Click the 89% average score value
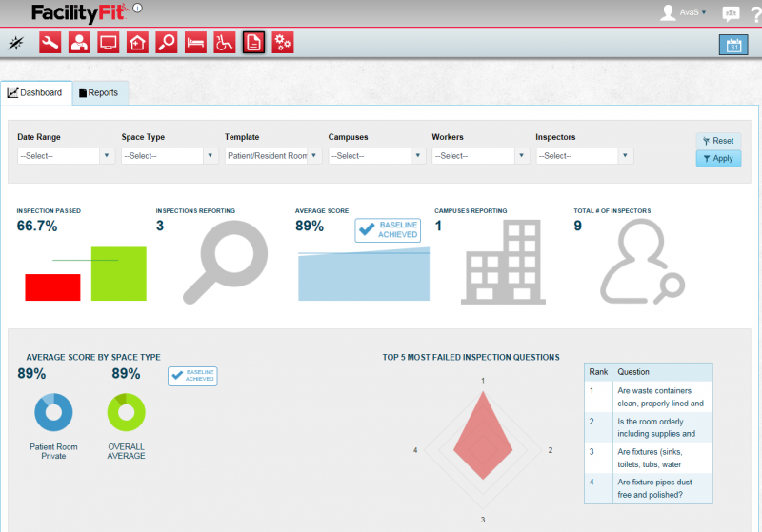 pyautogui.click(x=310, y=226)
